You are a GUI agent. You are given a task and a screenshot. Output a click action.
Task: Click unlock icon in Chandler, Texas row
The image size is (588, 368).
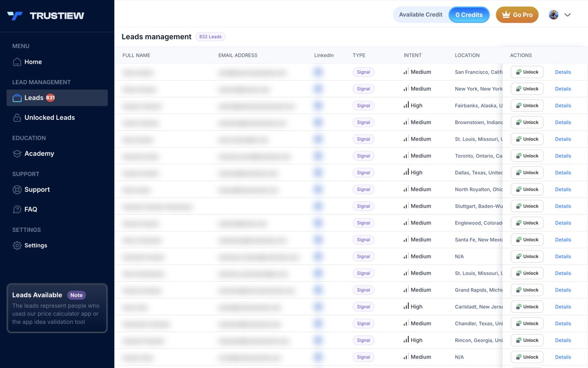tap(518, 323)
